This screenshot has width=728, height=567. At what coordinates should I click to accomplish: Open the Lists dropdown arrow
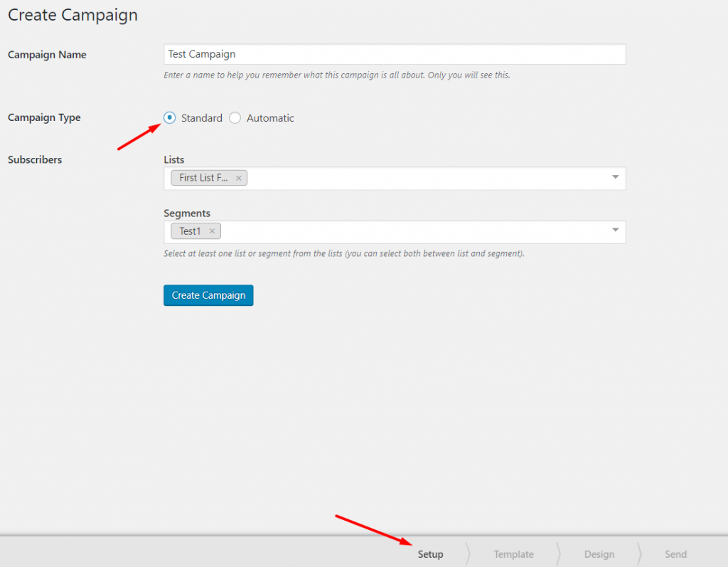(615, 177)
